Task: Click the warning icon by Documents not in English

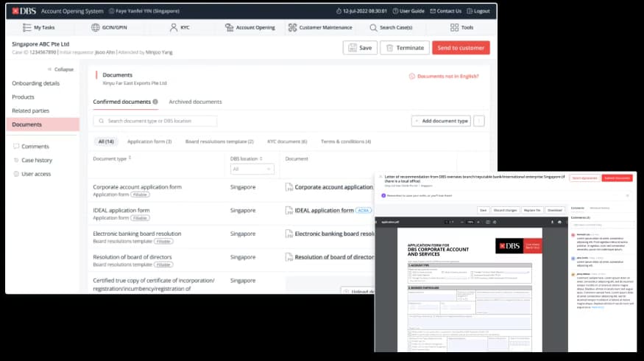Action: (x=411, y=77)
